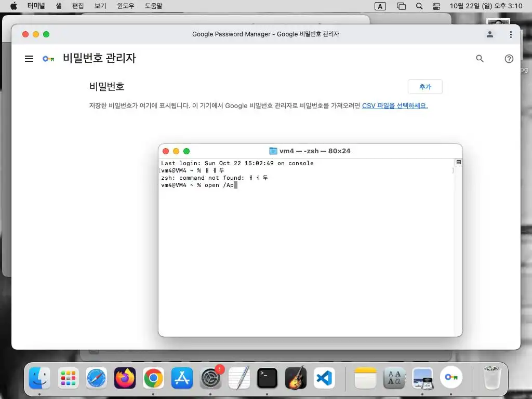
Task: Open the Apple menu
Action: [x=14, y=6]
